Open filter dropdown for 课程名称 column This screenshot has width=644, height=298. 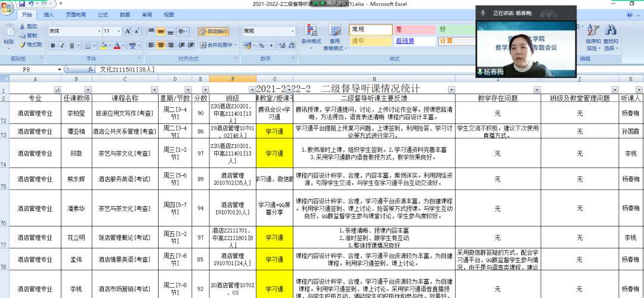coord(154,89)
